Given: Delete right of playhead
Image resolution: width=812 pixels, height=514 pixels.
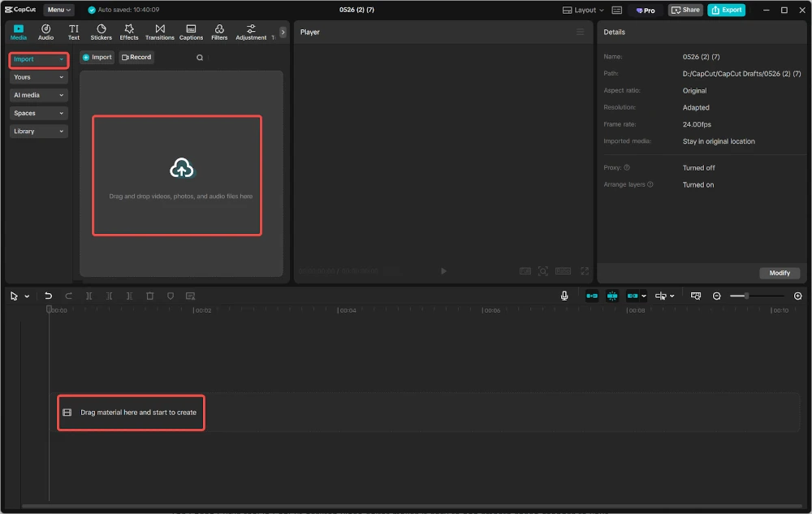Looking at the screenshot, I should pyautogui.click(x=129, y=296).
